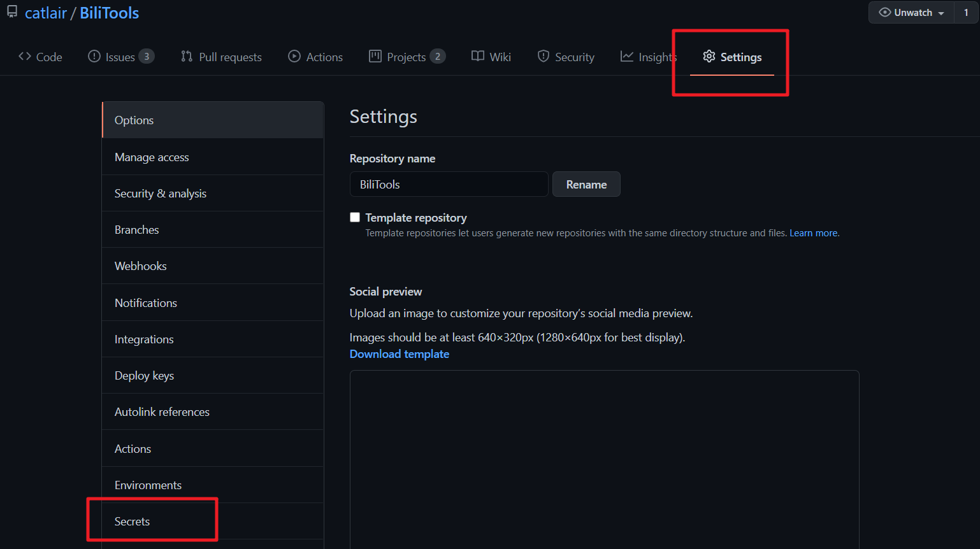Viewport: 980px width, 549px height.
Task: Click the Code angle-brackets icon
Action: click(x=25, y=56)
